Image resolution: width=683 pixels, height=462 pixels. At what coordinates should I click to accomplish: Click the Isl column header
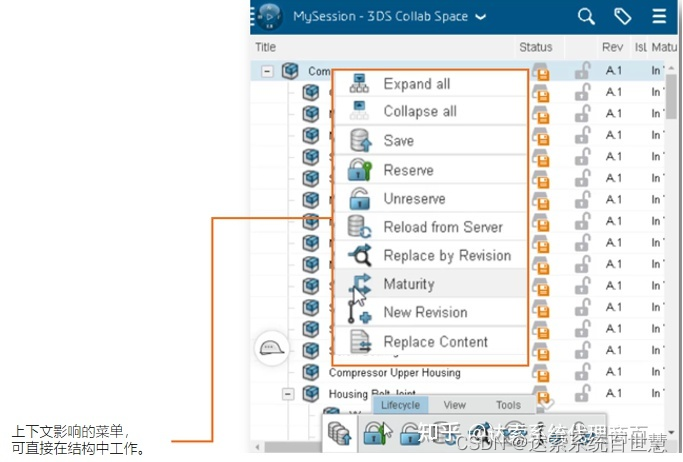[640, 47]
